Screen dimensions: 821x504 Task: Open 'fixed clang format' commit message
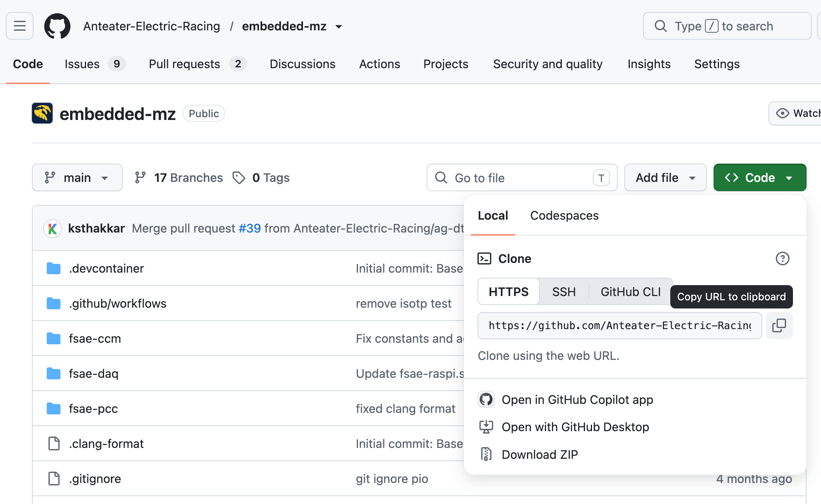405,409
